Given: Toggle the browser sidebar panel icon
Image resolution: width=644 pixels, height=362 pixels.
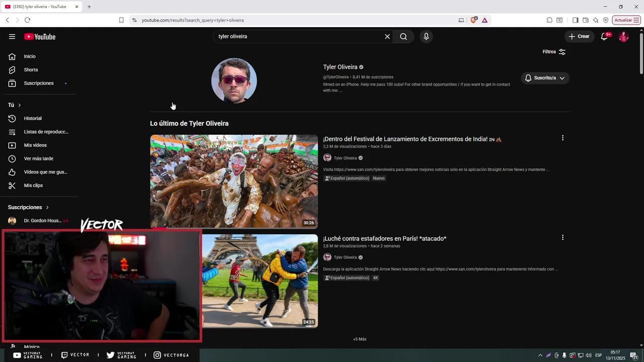Looking at the screenshot, I should [x=576, y=20].
